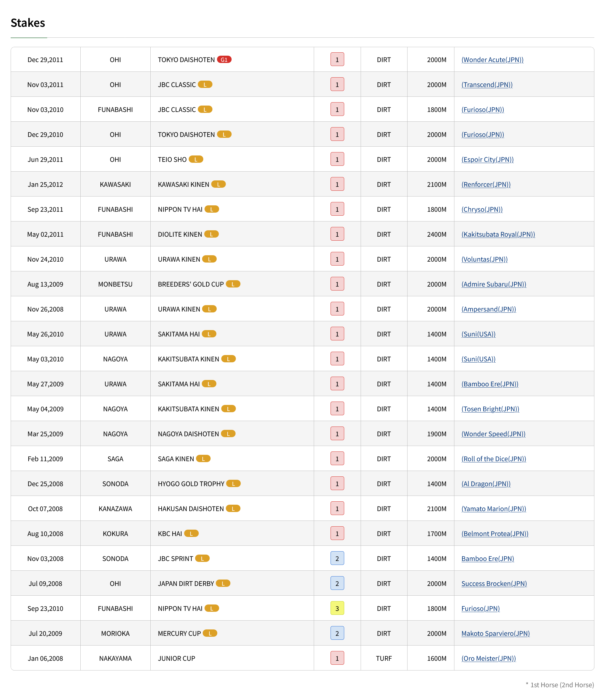Click the L badge beside Kawasaki Kinen

[218, 184]
